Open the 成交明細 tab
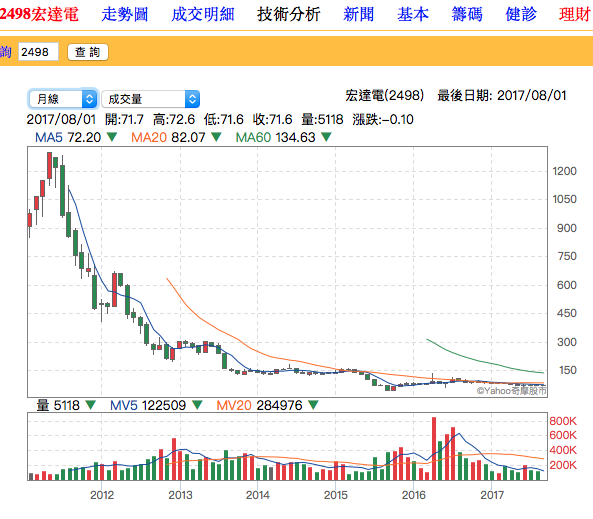The image size is (593, 519). tap(203, 14)
